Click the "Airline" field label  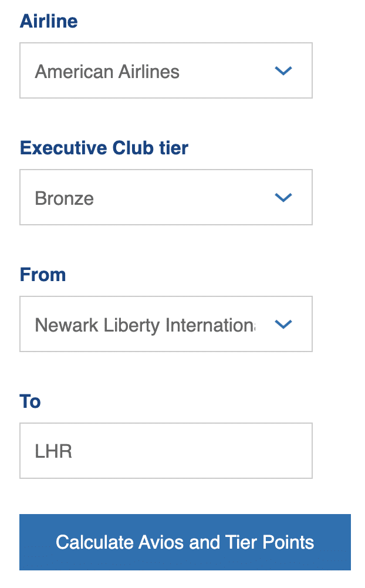pyautogui.click(x=49, y=22)
